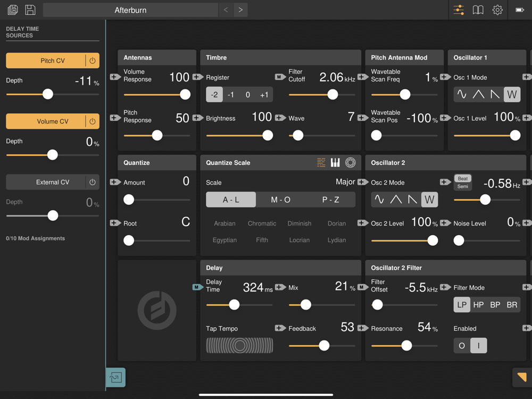Set Oscillator 2 Filter Enabled to I
Screen dimensions: 532x399
point(479,345)
